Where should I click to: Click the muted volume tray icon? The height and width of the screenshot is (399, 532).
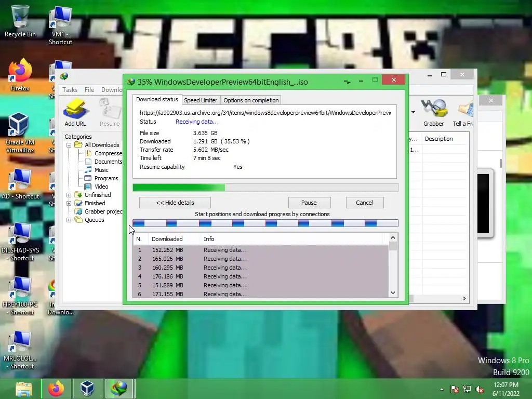480,389
